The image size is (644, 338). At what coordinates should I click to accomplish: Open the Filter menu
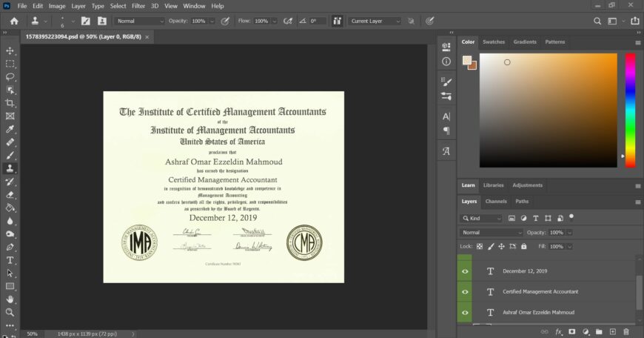(x=138, y=6)
